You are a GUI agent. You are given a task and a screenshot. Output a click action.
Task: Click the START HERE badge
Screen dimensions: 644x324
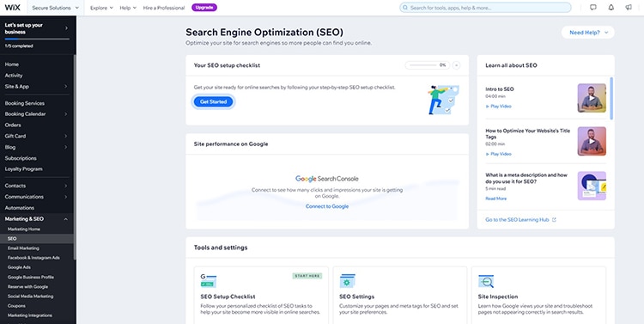pos(307,276)
